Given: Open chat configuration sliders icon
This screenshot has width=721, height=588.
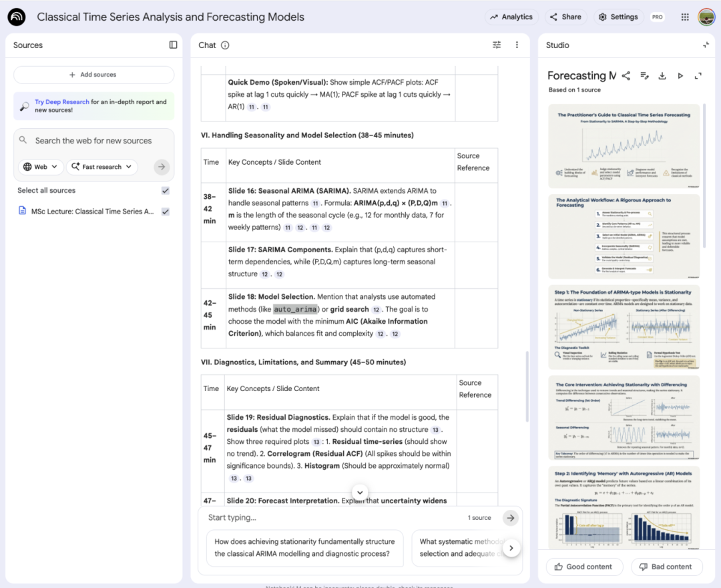Looking at the screenshot, I should [x=496, y=45].
